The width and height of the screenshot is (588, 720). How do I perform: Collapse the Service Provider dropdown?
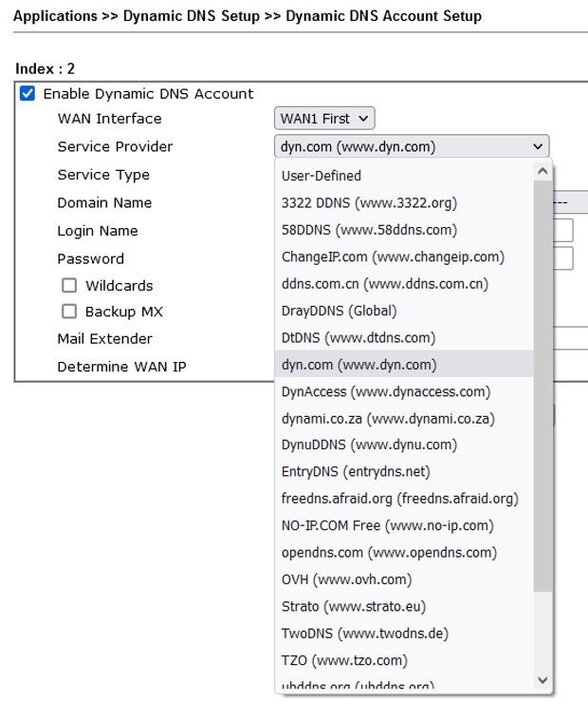(412, 146)
